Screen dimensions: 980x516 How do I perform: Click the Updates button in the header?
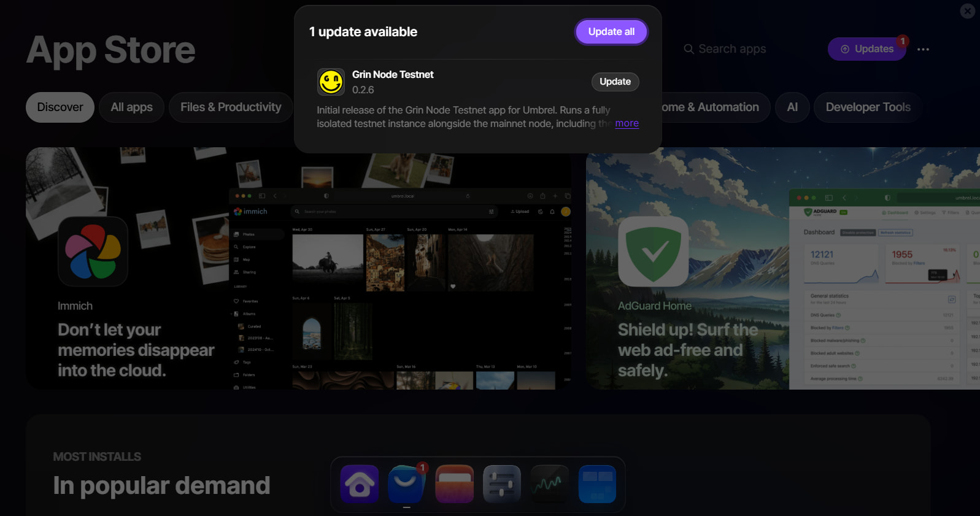tap(867, 49)
